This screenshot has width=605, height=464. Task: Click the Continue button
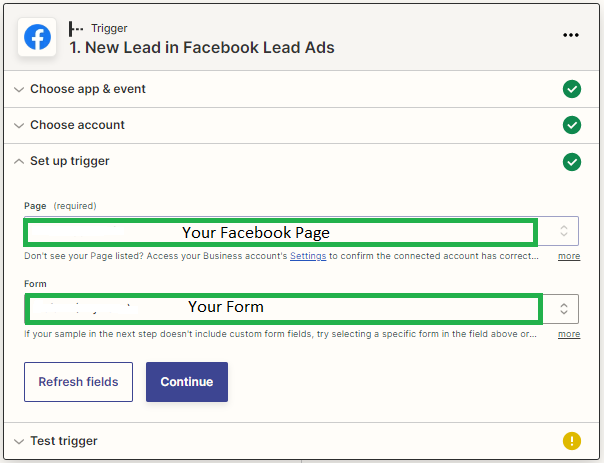[187, 381]
